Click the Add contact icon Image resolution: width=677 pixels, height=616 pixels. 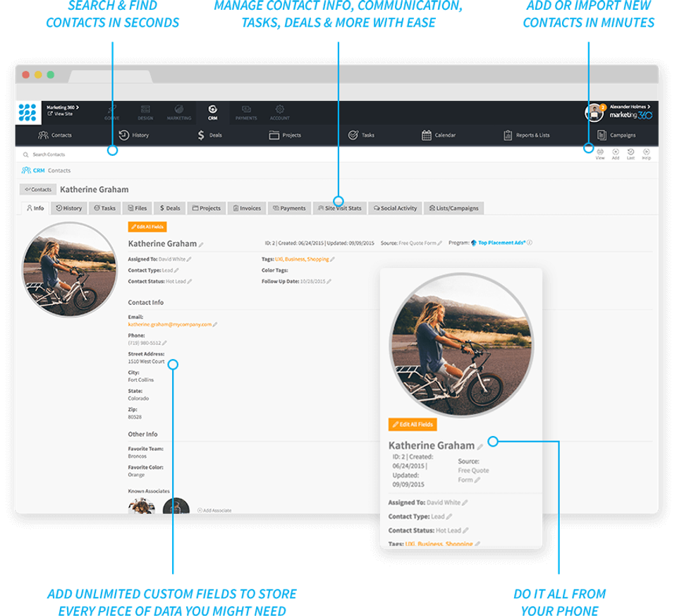tap(616, 153)
